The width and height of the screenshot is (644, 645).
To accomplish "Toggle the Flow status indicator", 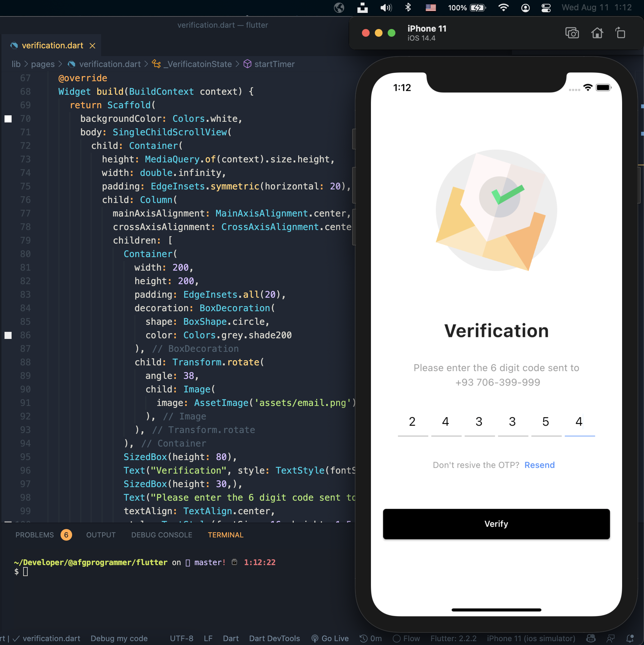I will coord(406,638).
